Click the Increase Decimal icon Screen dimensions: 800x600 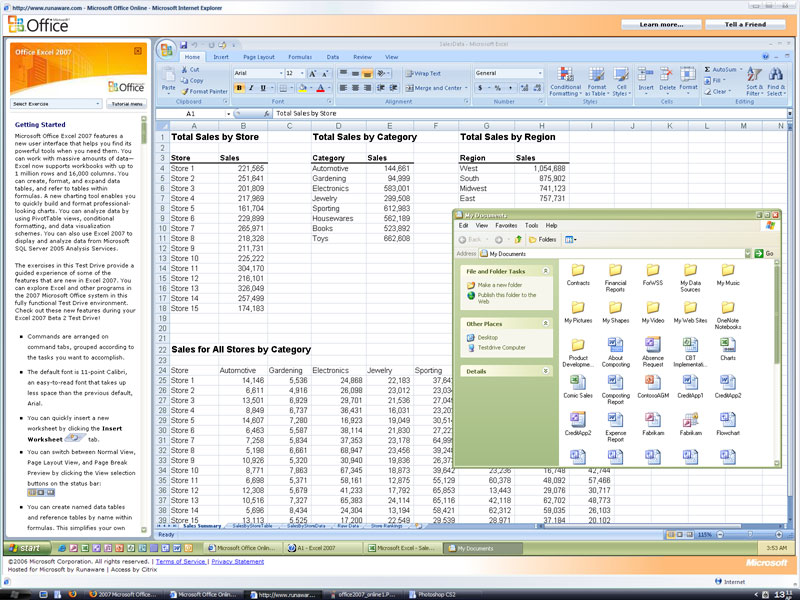point(524,88)
